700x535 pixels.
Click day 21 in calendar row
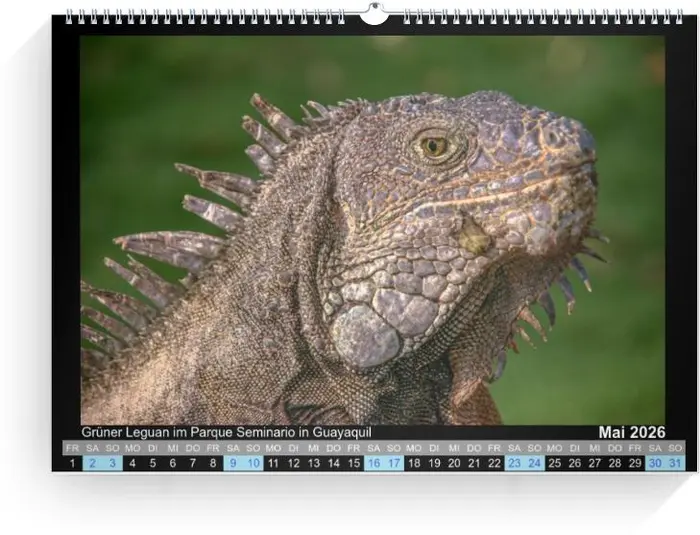[474, 463]
